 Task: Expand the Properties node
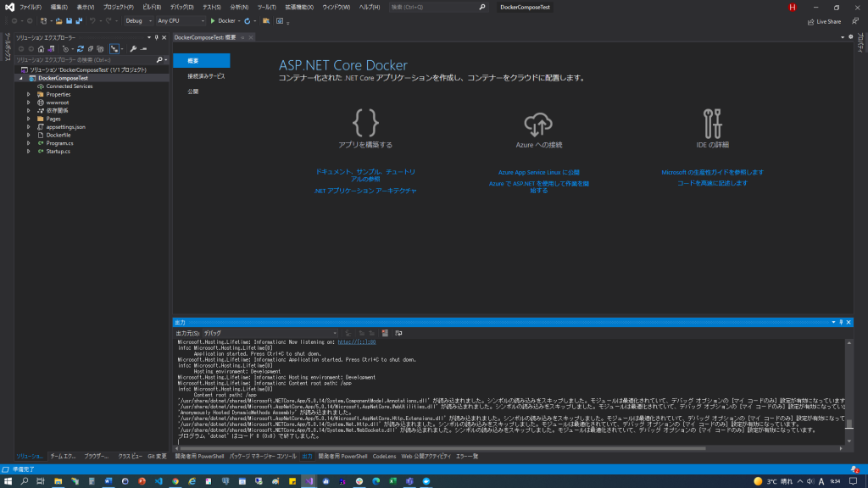29,95
